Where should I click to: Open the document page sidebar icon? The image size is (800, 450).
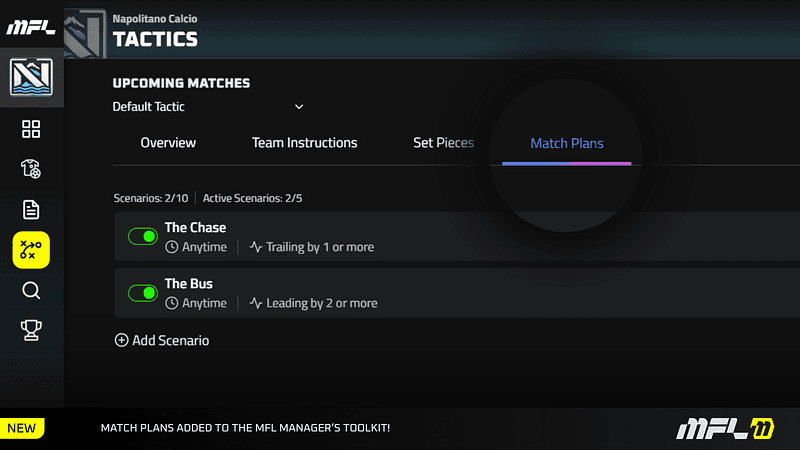[x=31, y=209]
